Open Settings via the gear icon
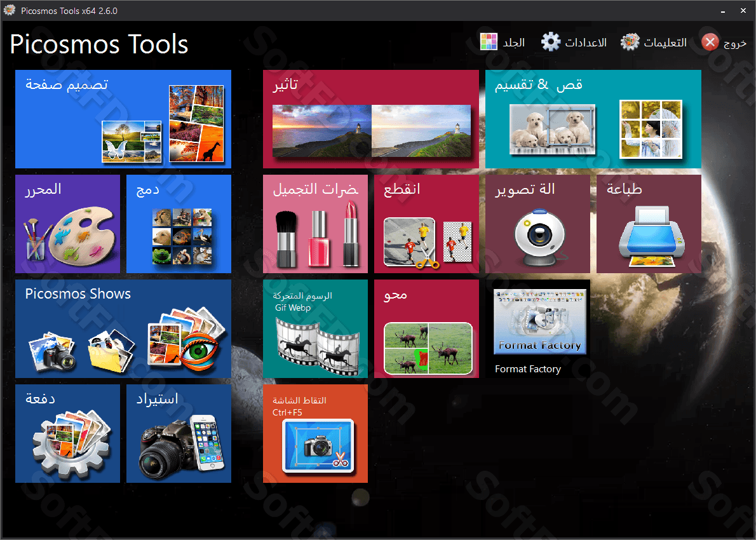 pos(551,42)
